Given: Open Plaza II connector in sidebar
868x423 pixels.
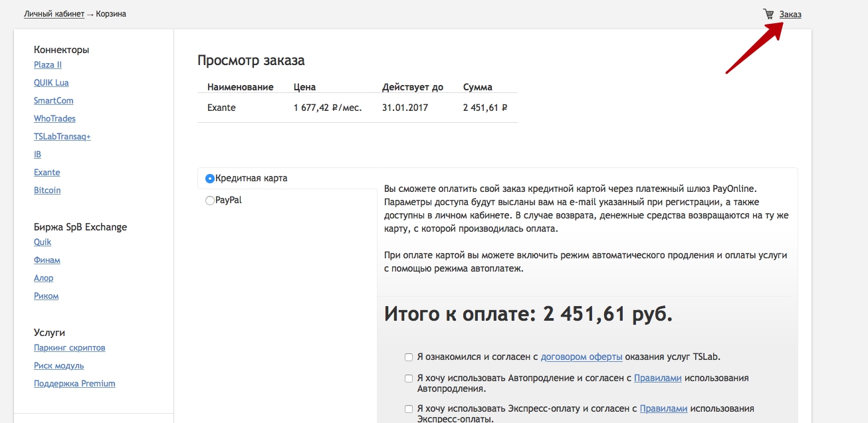Looking at the screenshot, I should click(48, 65).
